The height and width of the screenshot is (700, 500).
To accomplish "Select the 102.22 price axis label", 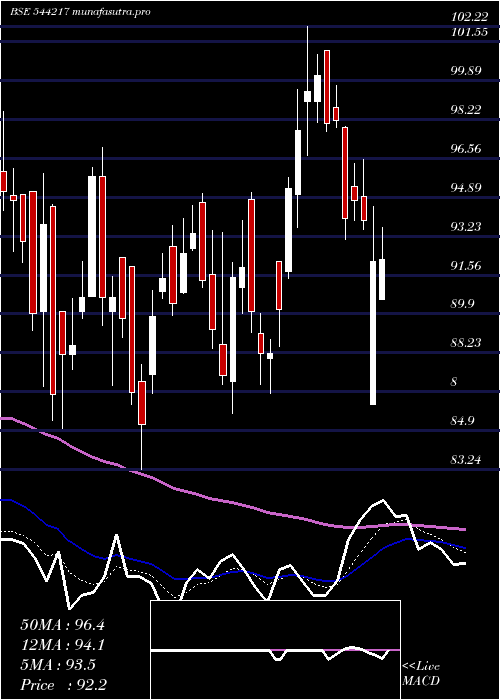I will (x=469, y=17).
